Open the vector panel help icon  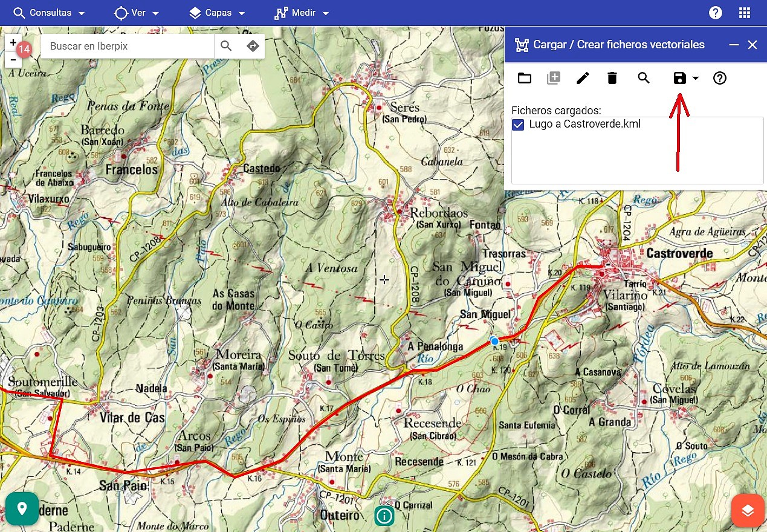click(719, 78)
